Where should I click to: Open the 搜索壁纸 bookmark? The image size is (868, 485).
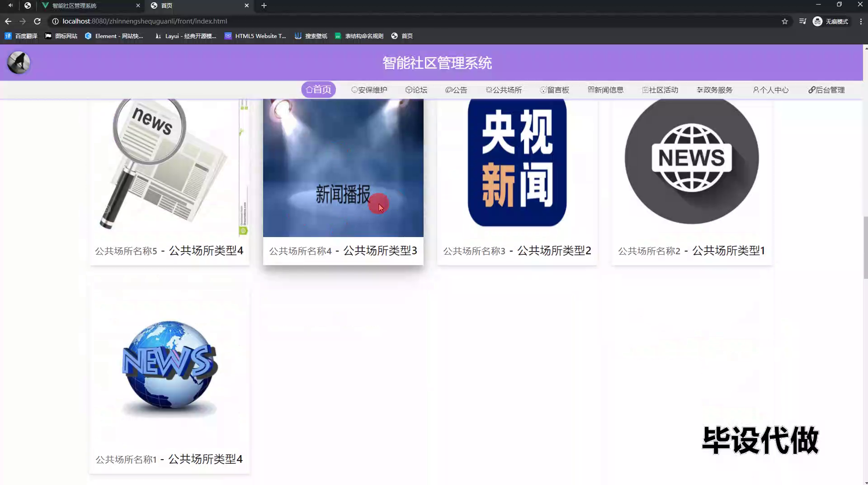coord(311,36)
